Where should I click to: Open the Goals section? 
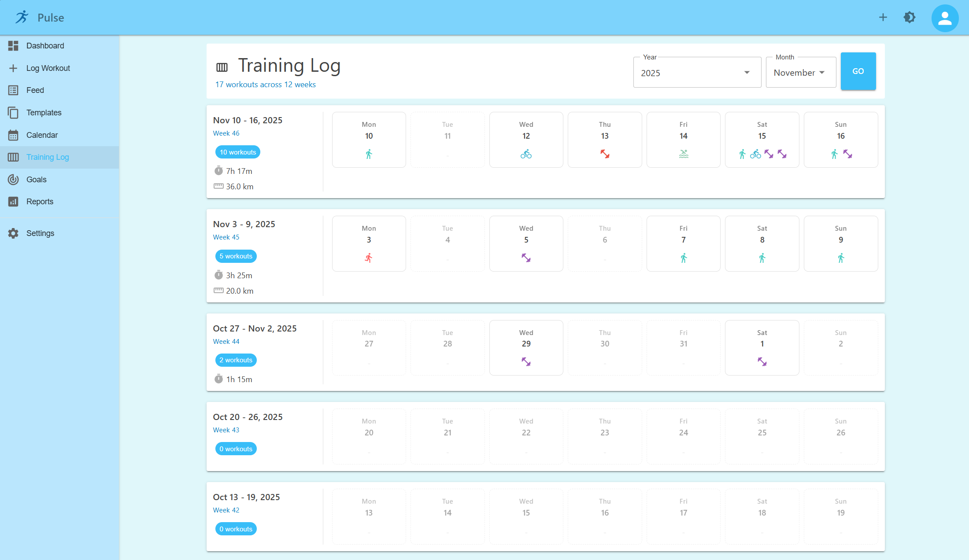click(36, 179)
